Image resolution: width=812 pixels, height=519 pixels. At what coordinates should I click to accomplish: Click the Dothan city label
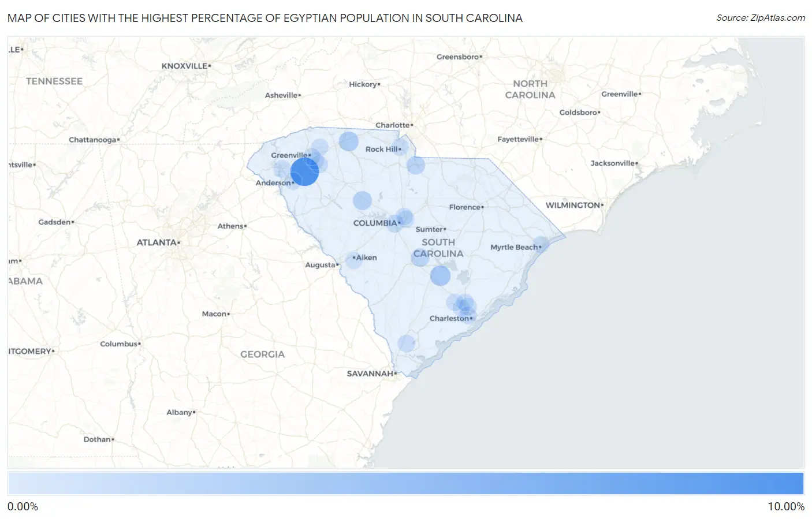(x=97, y=439)
